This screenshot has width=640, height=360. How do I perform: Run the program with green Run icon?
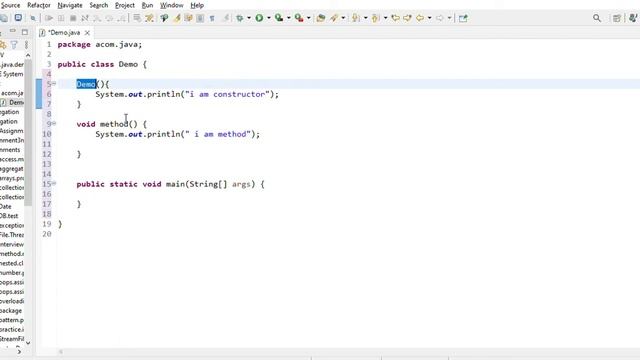pos(259,18)
